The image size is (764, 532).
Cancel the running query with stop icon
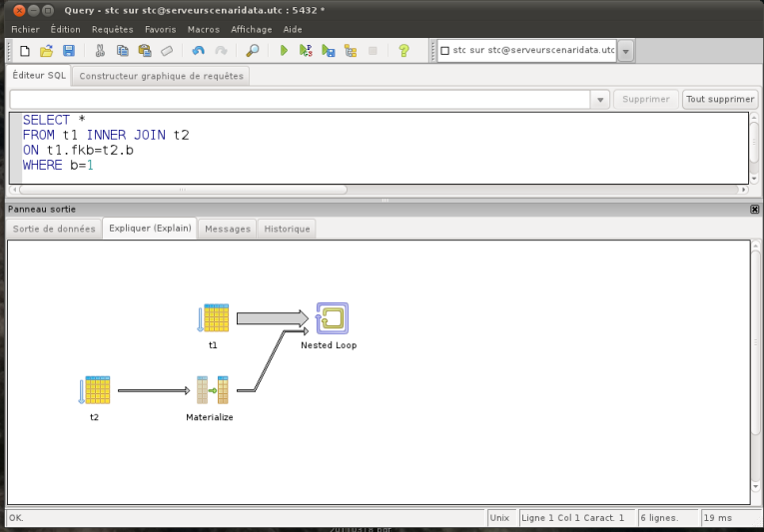click(373, 51)
